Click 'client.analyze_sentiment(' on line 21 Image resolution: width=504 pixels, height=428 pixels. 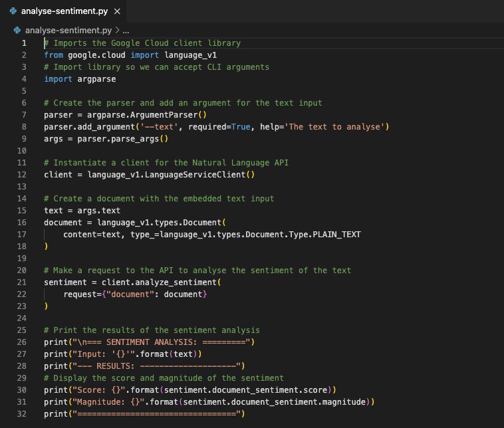pyautogui.click(x=162, y=282)
